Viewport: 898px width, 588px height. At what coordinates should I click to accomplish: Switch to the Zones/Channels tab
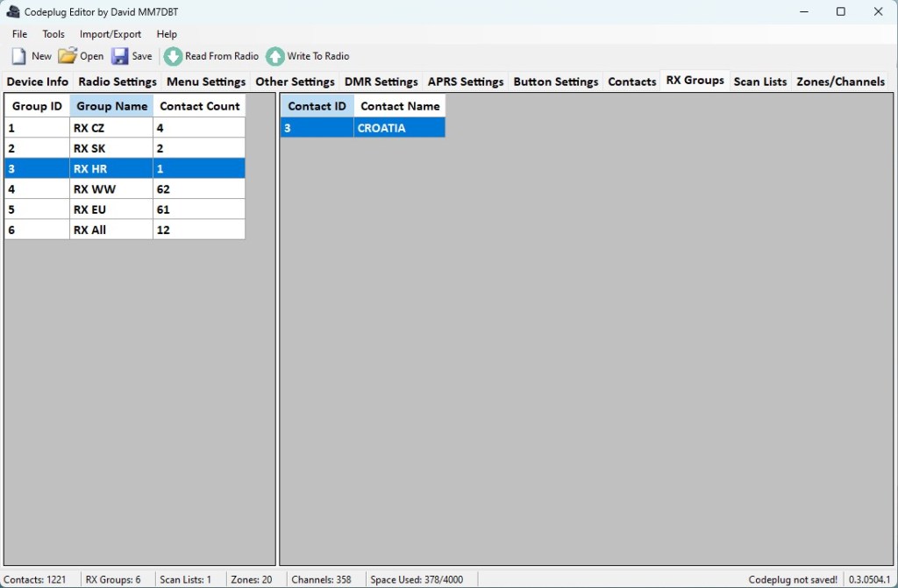click(x=840, y=81)
